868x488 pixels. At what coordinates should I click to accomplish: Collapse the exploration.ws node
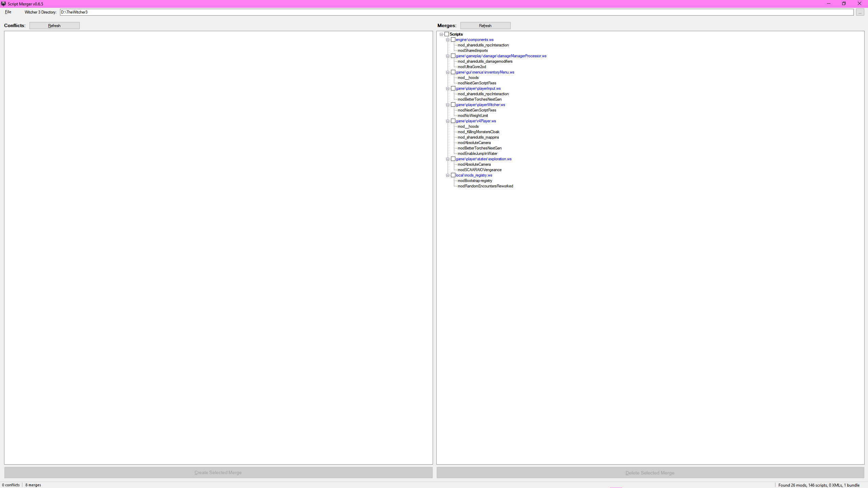pos(448,159)
